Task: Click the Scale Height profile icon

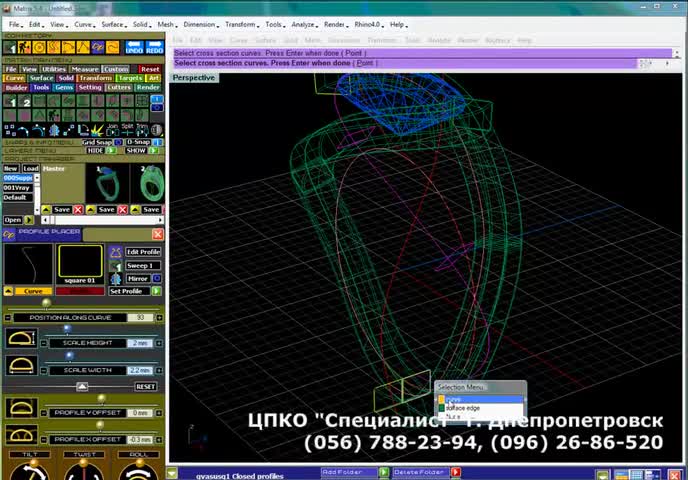Action: [21, 338]
